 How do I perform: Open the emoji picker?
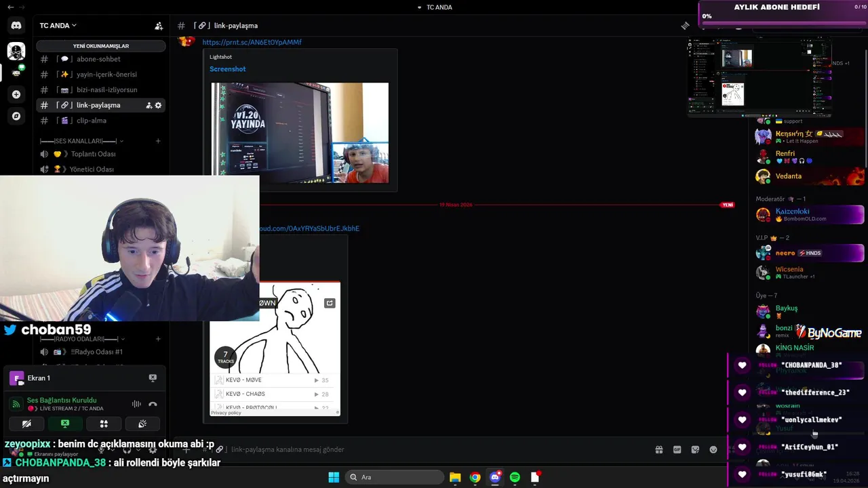[x=713, y=449]
